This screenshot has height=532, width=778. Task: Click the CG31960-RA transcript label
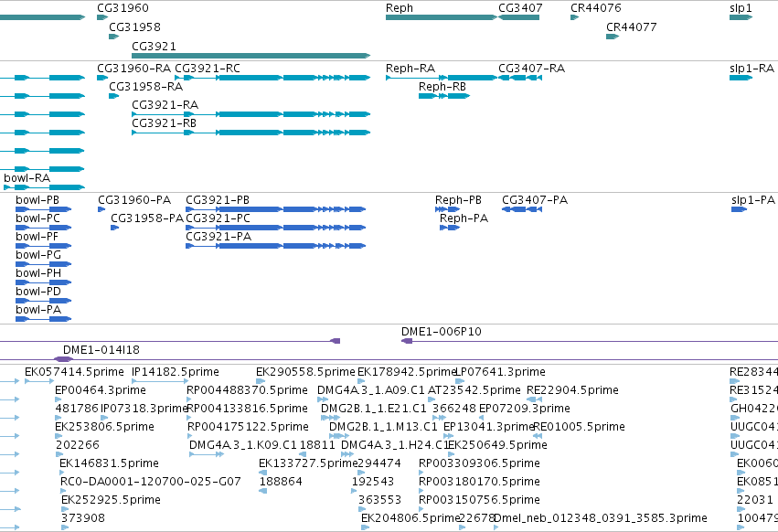click(134, 68)
